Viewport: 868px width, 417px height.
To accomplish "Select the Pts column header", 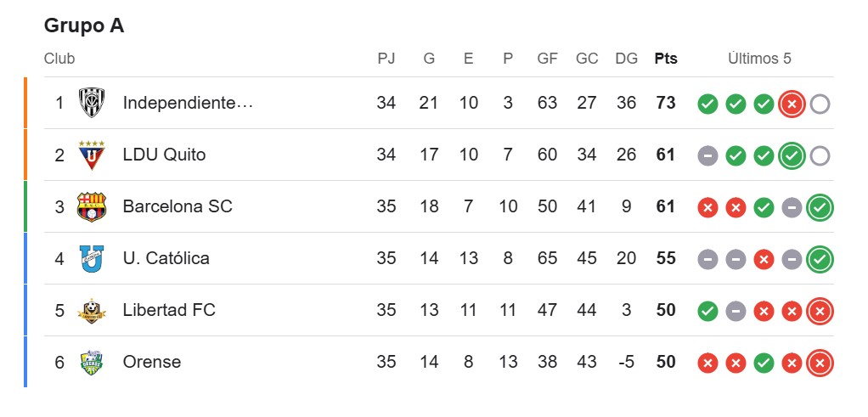I will tap(666, 59).
